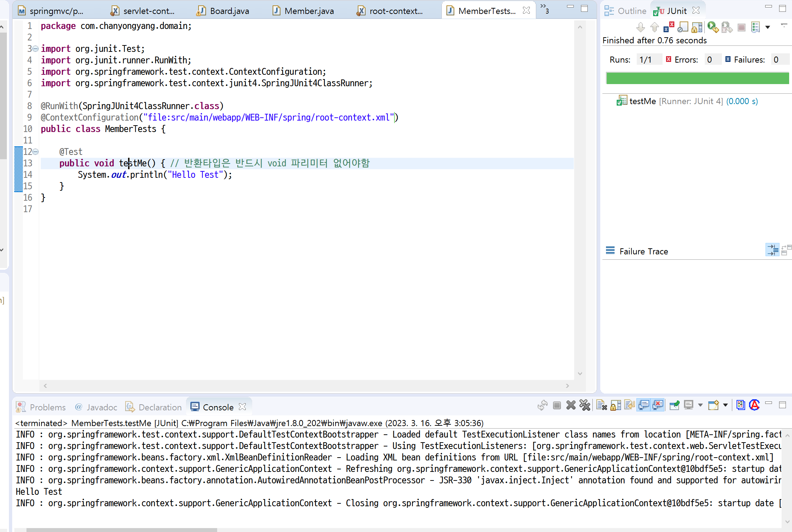Open the New Console View dropdown arrow
The image size is (792, 532).
tap(725, 405)
